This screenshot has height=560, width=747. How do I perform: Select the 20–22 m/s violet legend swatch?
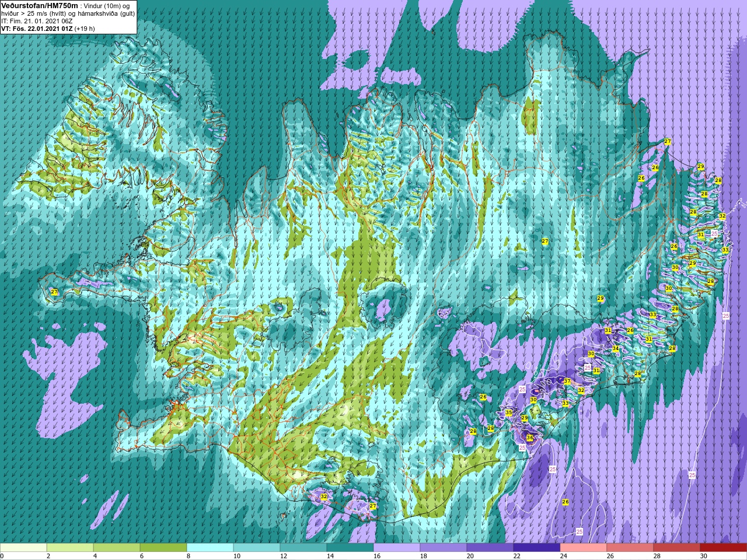(x=490, y=548)
